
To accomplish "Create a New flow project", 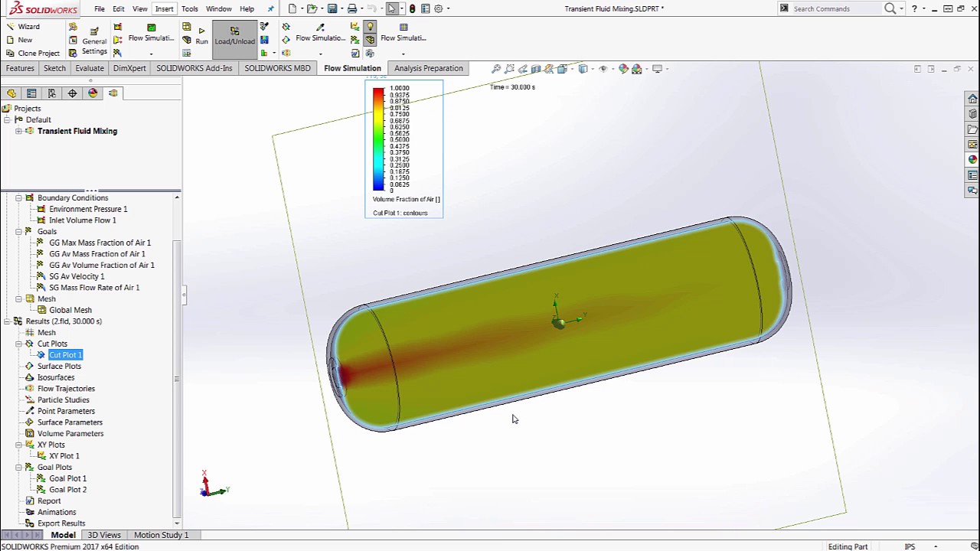I will coord(19,40).
